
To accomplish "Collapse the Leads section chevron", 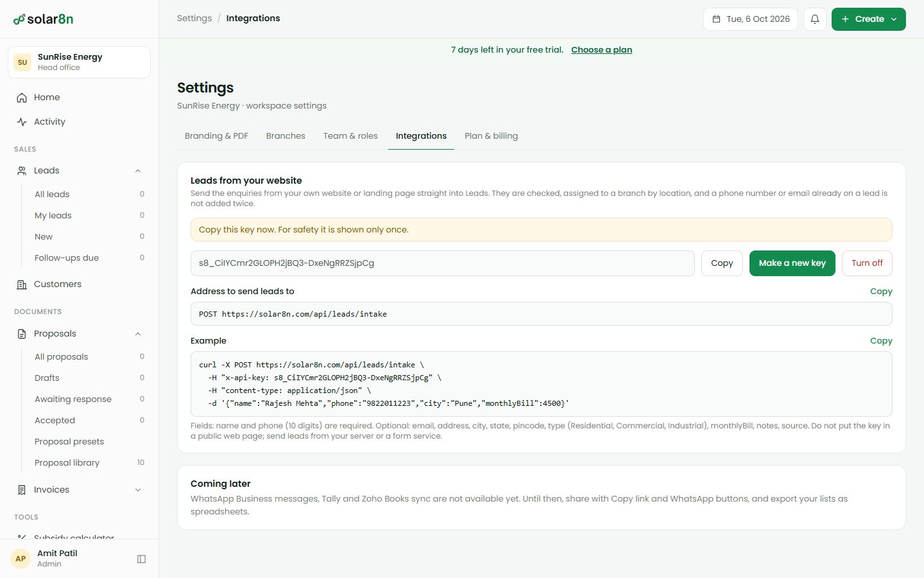I will 138,171.
